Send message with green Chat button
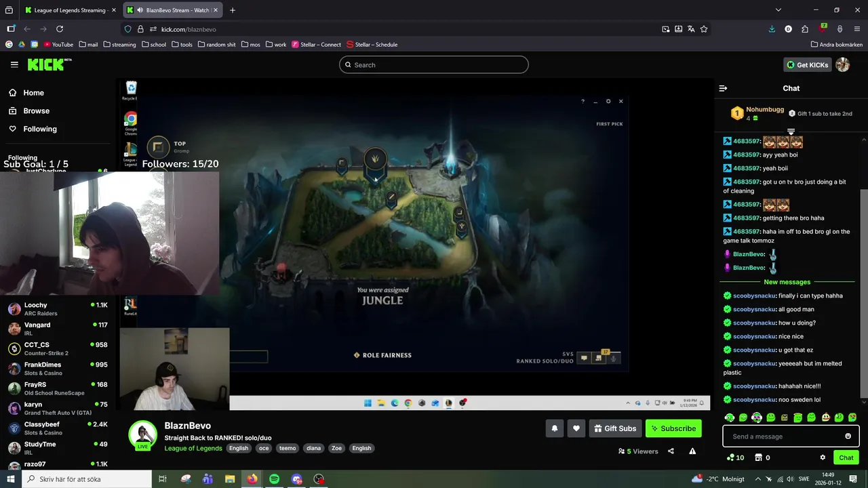868x488 pixels. (x=846, y=457)
